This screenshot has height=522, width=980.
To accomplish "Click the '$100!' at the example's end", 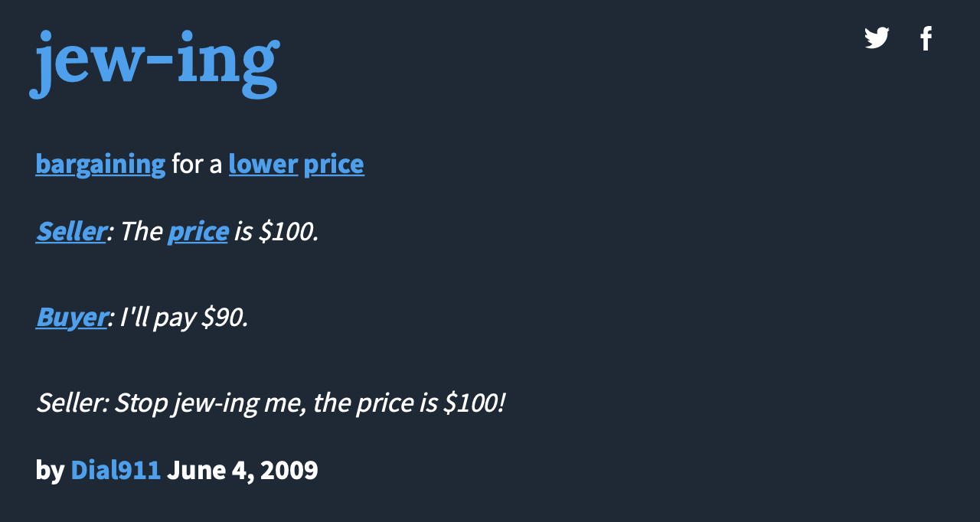I will tap(474, 403).
